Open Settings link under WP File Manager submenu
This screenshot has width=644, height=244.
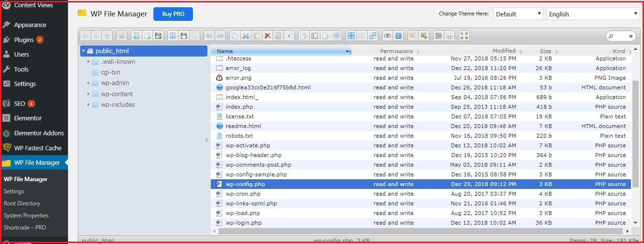[14, 191]
